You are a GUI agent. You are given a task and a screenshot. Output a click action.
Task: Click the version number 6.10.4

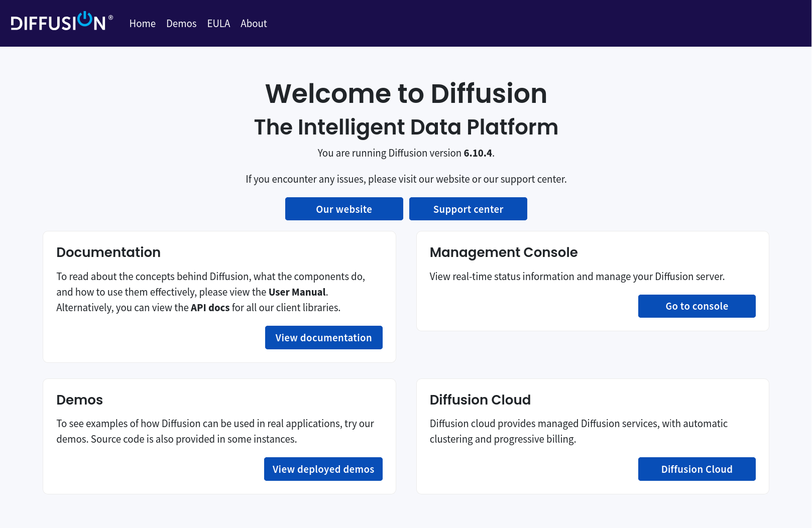pyautogui.click(x=478, y=153)
